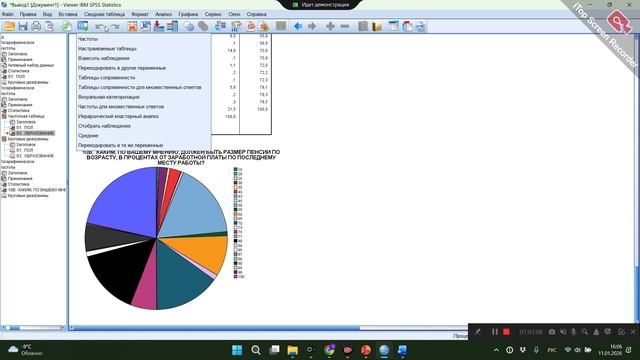Click the minus Collapse outline icon
640x360 pixels.
click(x=345, y=27)
